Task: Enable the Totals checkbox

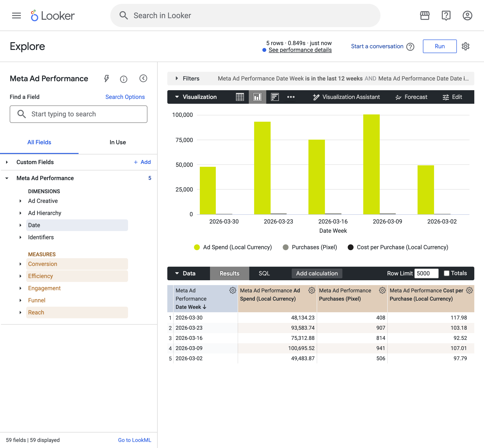Action: [446, 273]
